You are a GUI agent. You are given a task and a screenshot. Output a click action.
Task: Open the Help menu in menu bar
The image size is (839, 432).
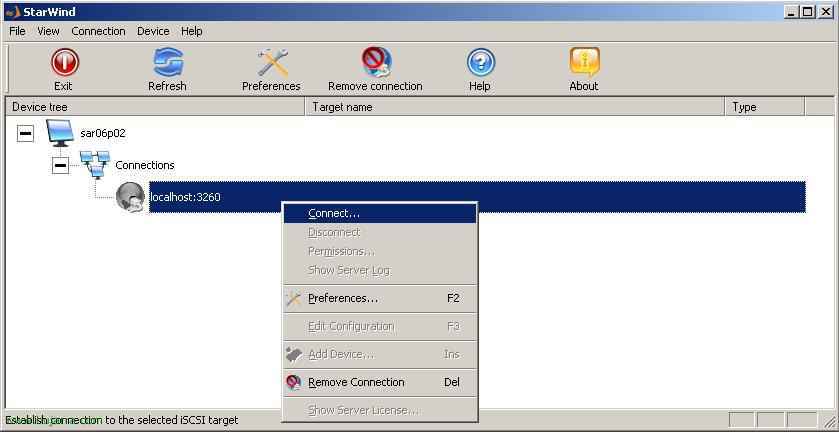pyautogui.click(x=192, y=31)
